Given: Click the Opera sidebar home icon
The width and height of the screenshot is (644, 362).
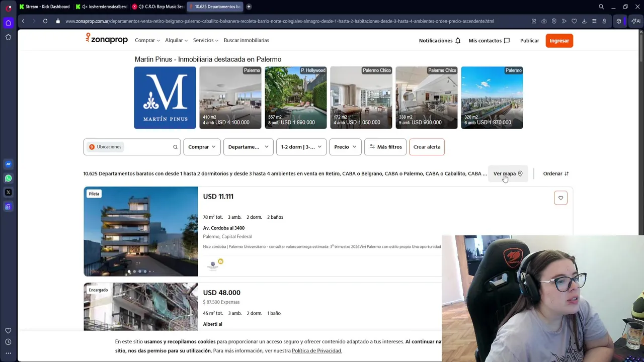Looking at the screenshot, I should pos(8,23).
